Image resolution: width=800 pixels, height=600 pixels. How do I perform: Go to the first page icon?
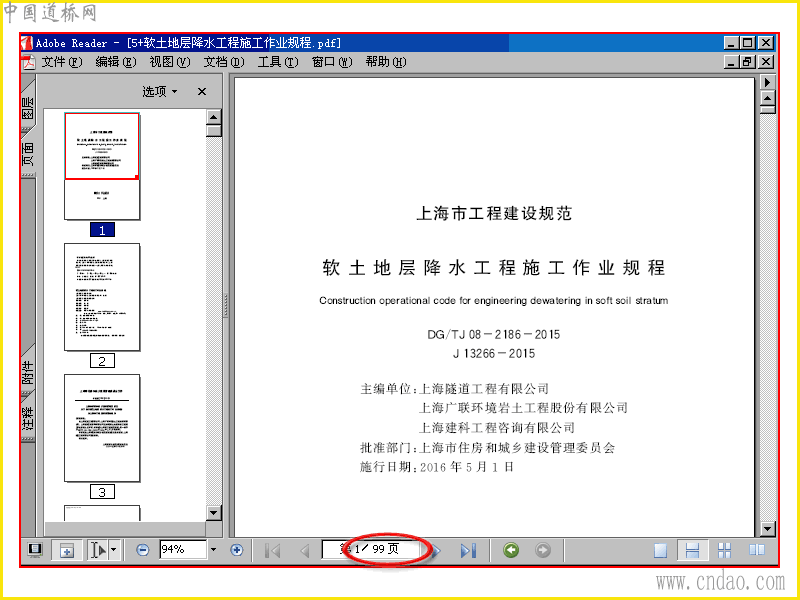pos(273,551)
